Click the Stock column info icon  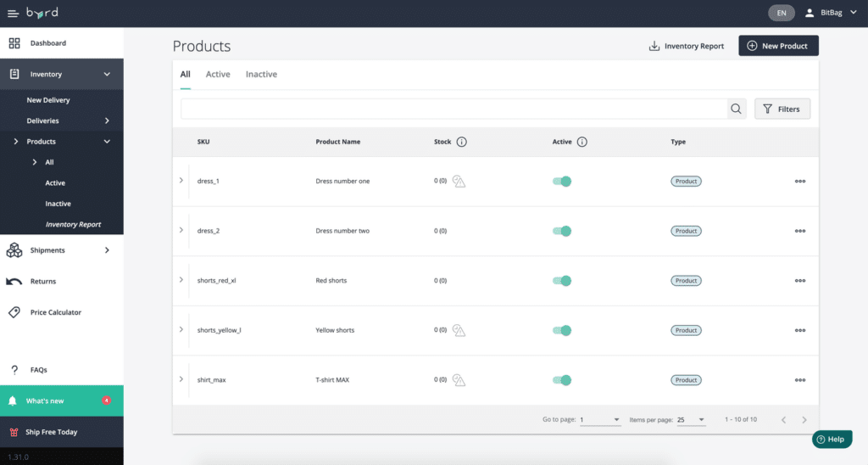(462, 142)
